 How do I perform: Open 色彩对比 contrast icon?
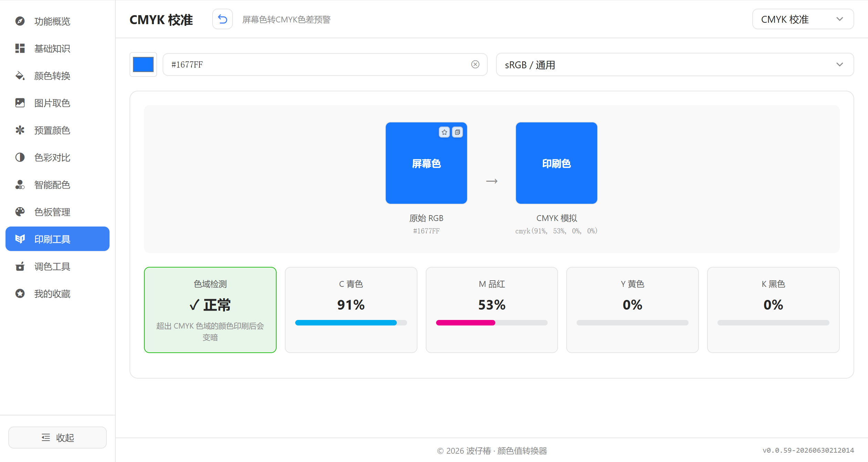[20, 157]
